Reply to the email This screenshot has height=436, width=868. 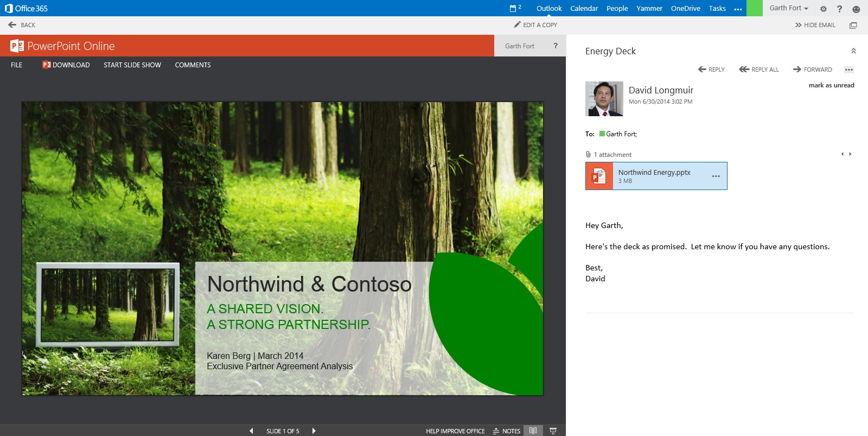711,69
